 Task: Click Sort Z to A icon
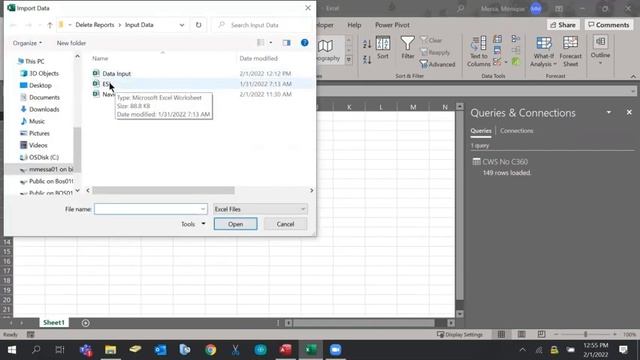tap(367, 60)
